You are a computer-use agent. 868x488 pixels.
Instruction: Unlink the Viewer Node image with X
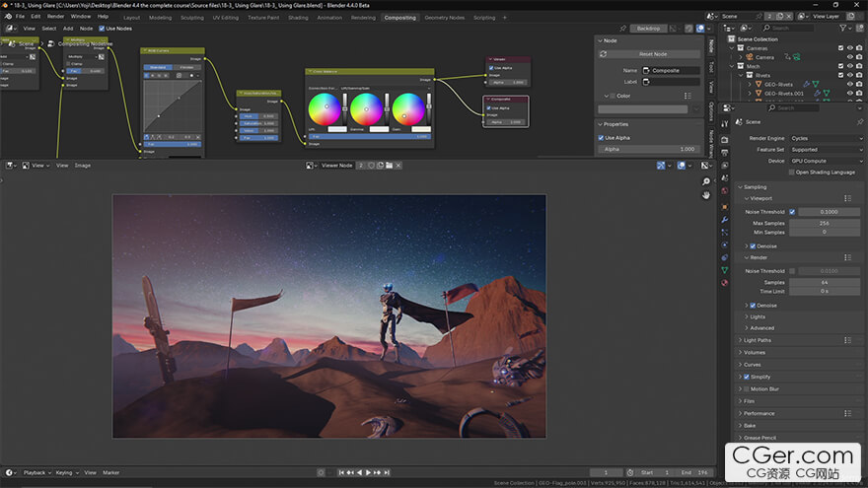398,166
